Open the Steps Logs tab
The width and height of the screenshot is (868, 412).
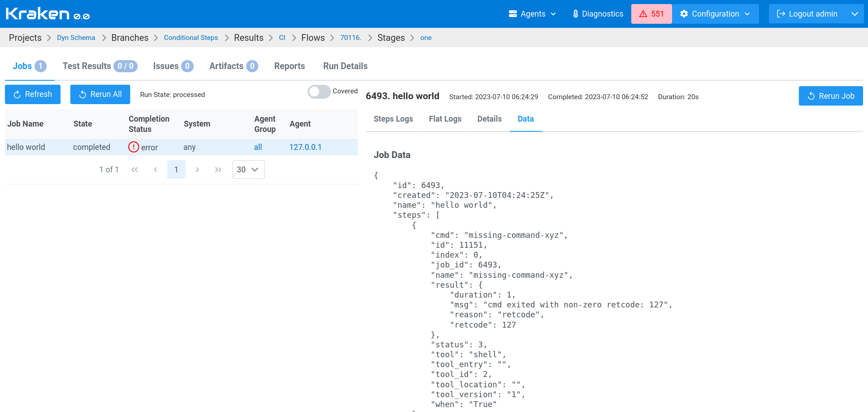pos(393,119)
